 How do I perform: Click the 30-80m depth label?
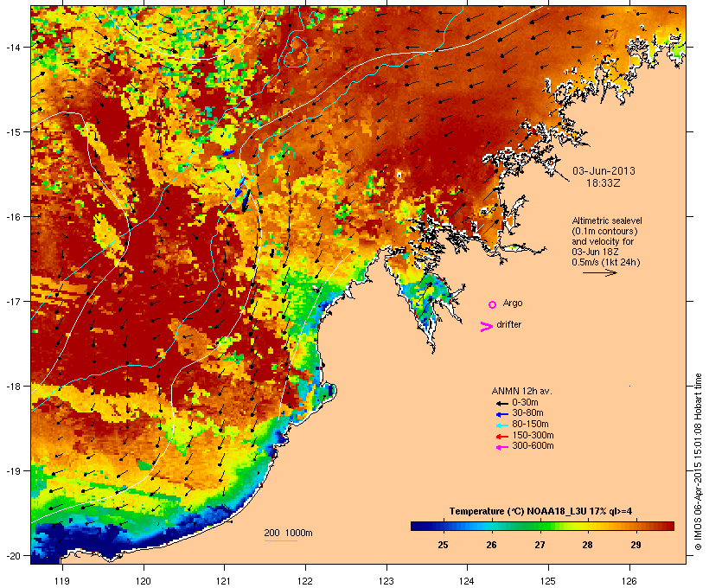[527, 413]
